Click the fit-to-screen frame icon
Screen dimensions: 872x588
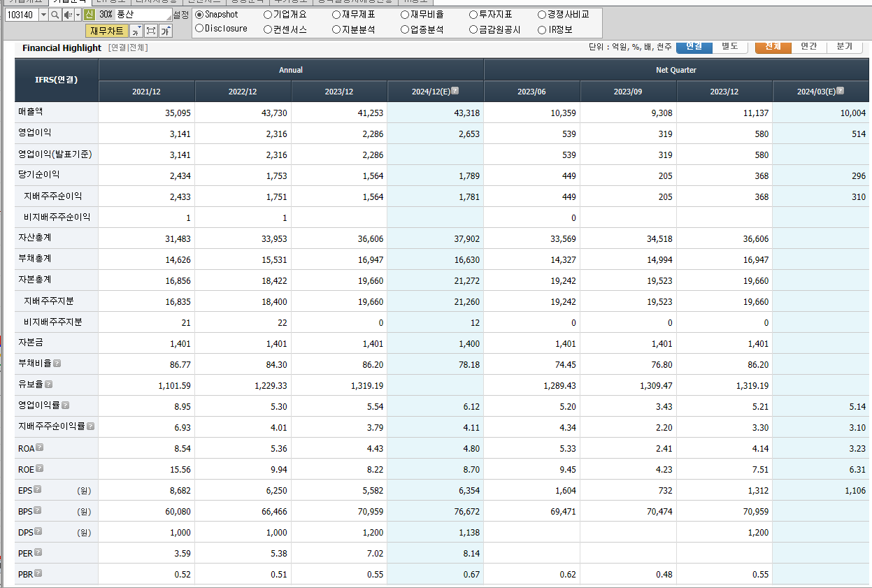coord(151,31)
